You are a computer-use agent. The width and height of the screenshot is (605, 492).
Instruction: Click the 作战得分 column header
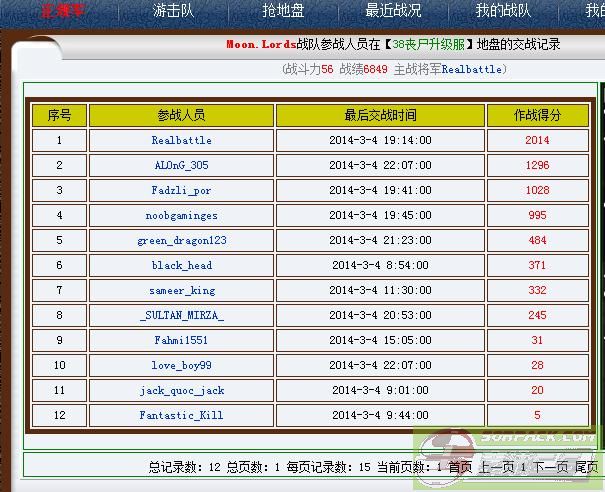tap(537, 115)
